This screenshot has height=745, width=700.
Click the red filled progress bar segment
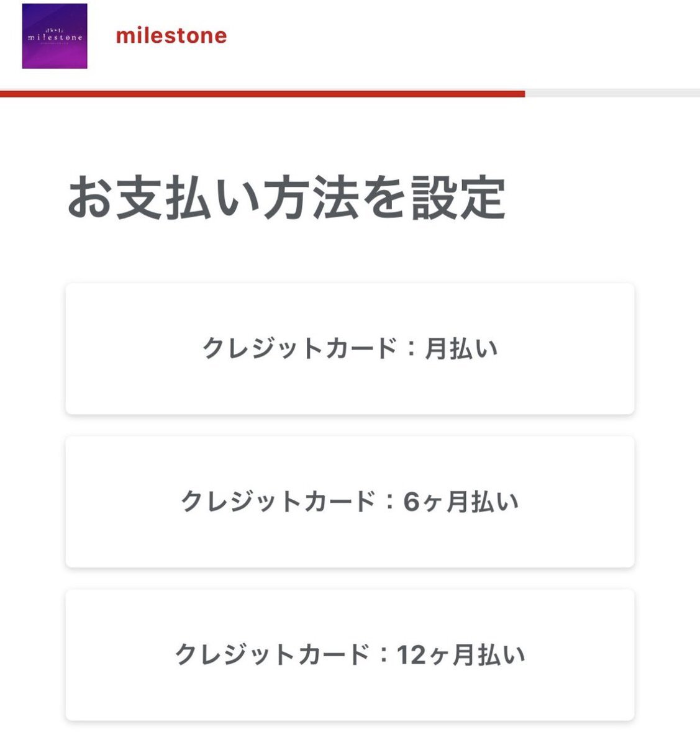(x=262, y=94)
